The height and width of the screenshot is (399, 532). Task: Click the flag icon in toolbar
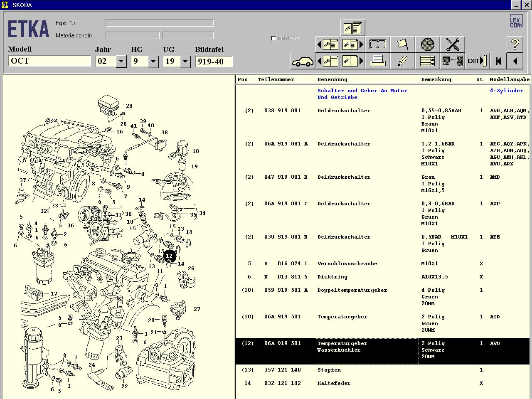click(402, 44)
